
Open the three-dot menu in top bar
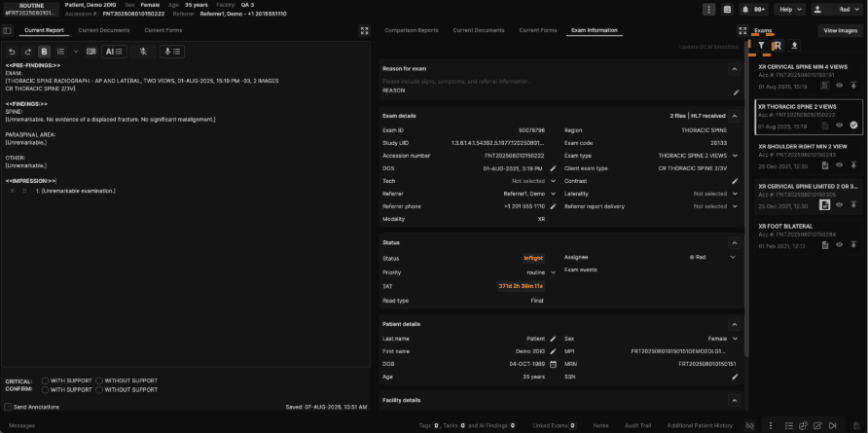tap(709, 10)
